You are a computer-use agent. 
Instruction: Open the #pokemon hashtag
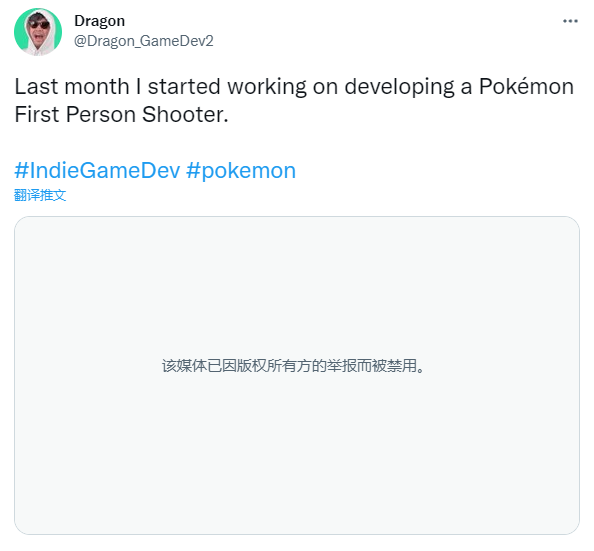[241, 170]
